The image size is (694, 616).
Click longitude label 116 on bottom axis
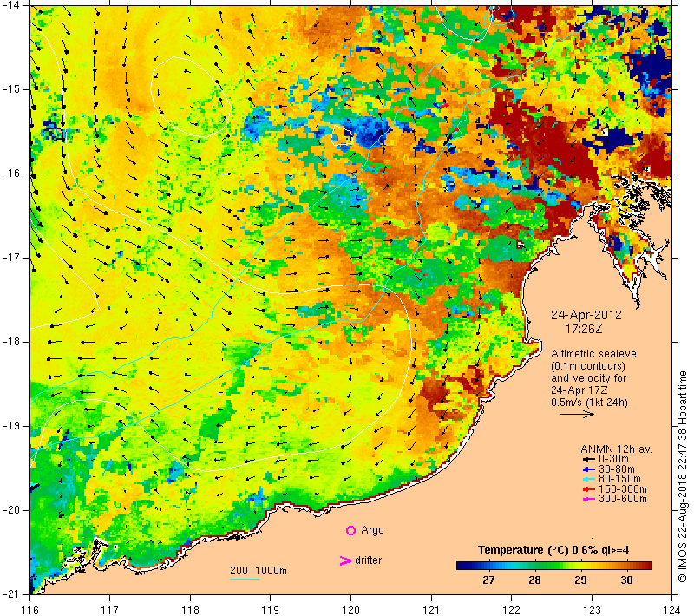[x=29, y=610]
